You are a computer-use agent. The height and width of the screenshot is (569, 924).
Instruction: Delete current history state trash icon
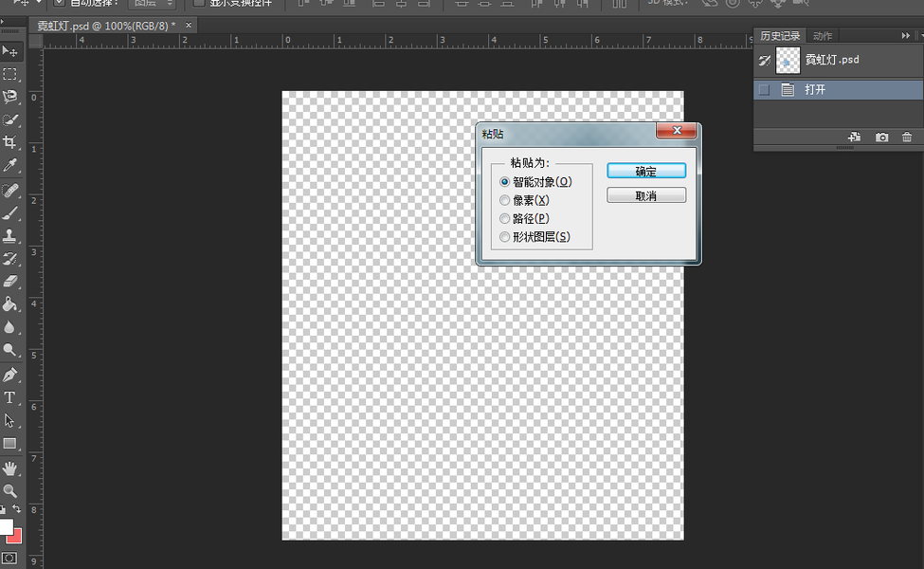click(907, 137)
